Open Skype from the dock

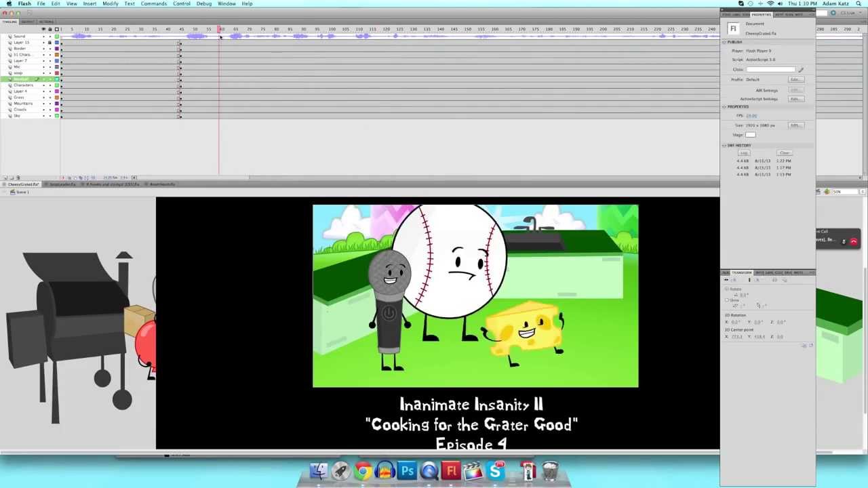point(496,470)
